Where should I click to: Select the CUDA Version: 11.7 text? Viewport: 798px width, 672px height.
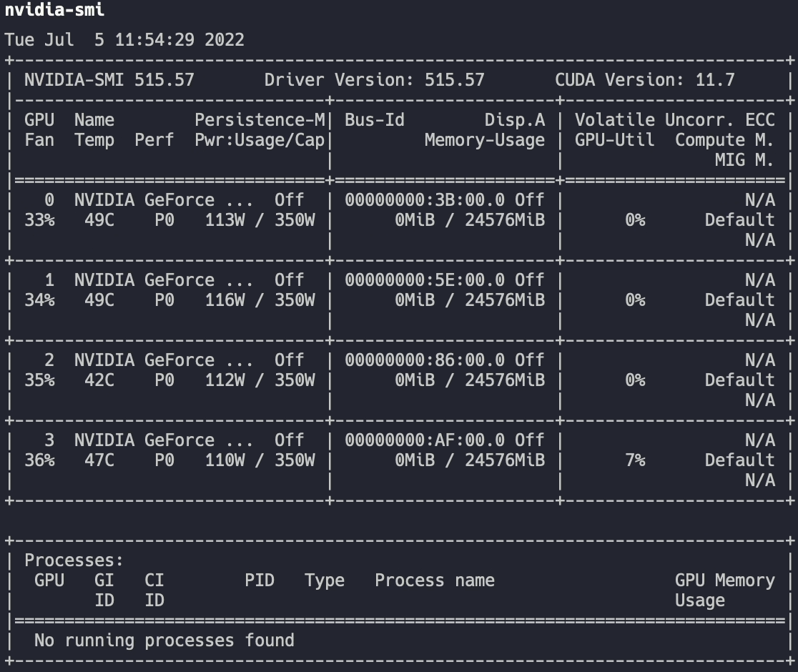(x=644, y=80)
